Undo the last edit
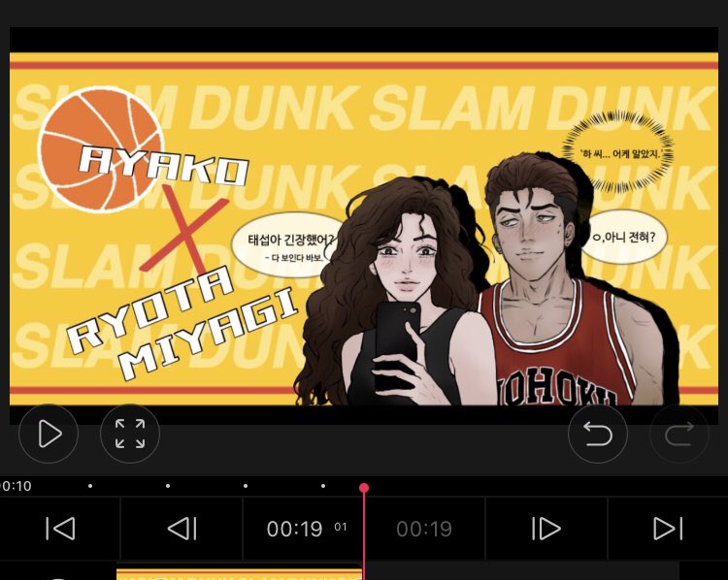This screenshot has width=728, height=580. [598, 434]
